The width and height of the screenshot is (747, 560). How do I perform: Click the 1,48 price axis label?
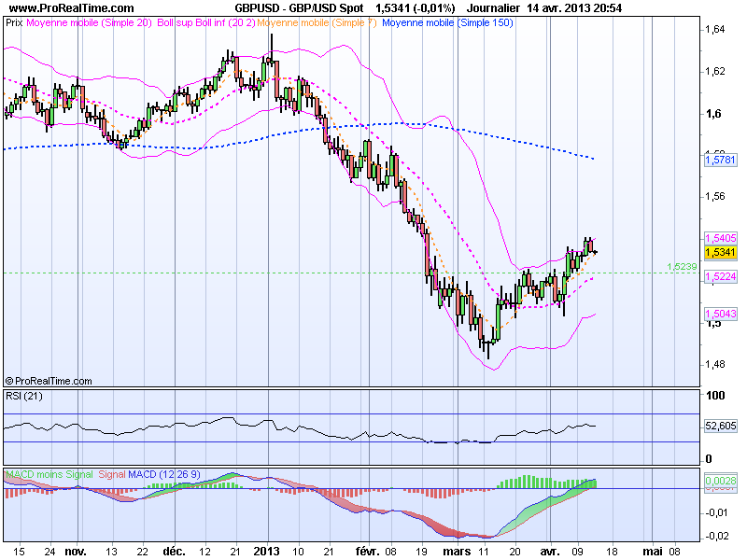point(714,364)
